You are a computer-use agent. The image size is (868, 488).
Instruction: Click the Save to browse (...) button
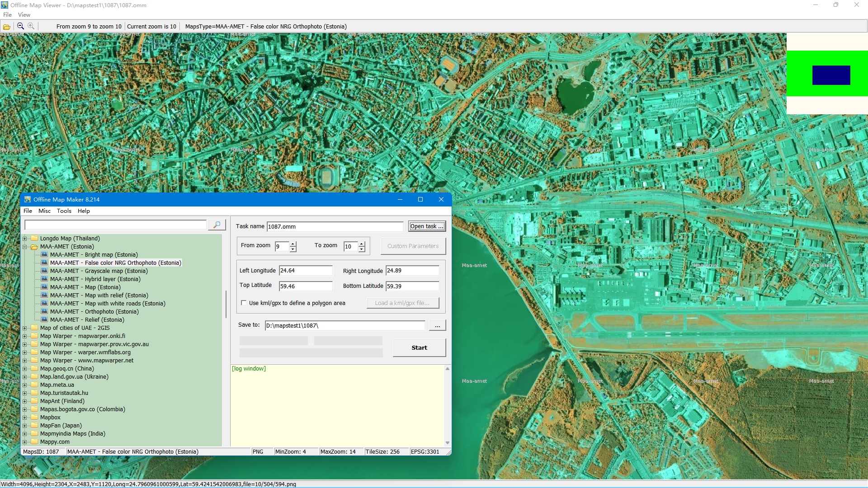click(437, 325)
